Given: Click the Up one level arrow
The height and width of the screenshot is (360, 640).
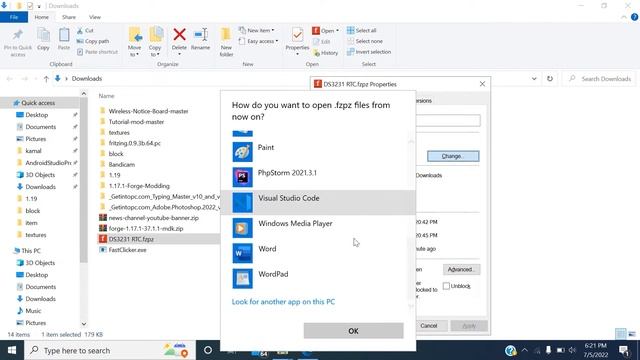Looking at the screenshot, I should click(x=46, y=79).
